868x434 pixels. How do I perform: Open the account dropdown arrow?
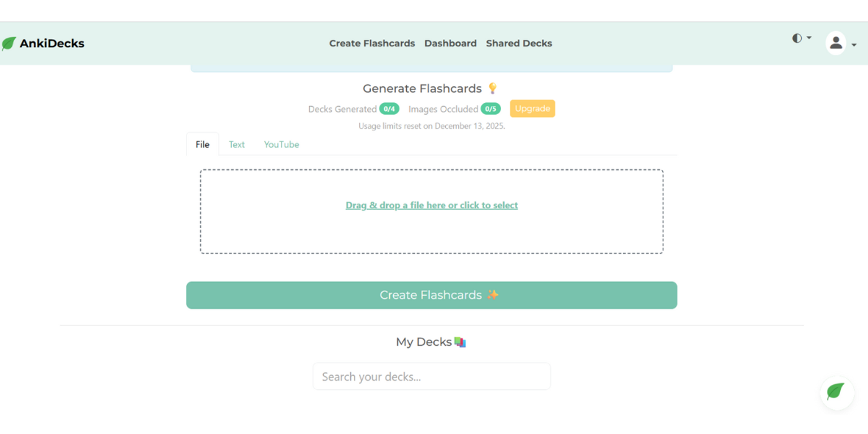pyautogui.click(x=854, y=45)
